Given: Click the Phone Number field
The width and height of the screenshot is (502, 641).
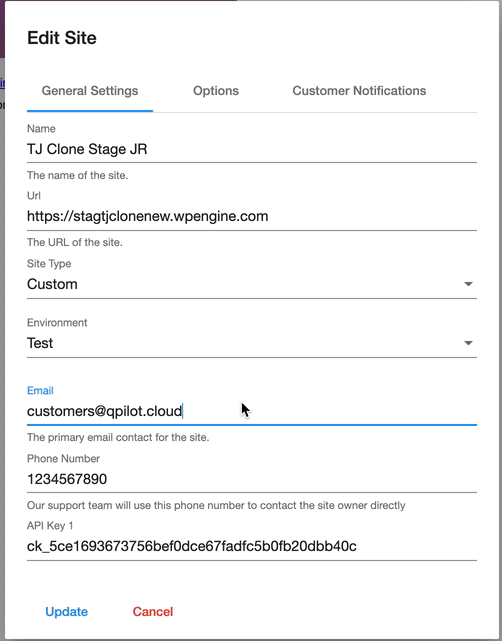Looking at the screenshot, I should point(252,479).
